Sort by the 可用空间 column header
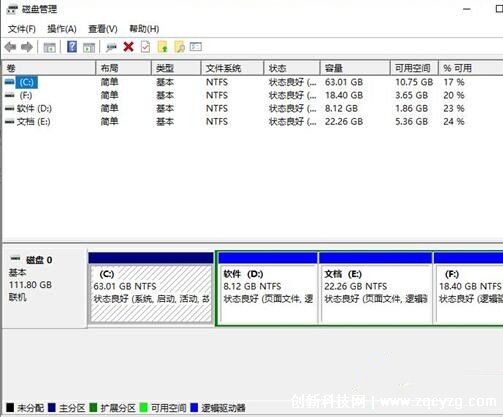 pos(414,68)
